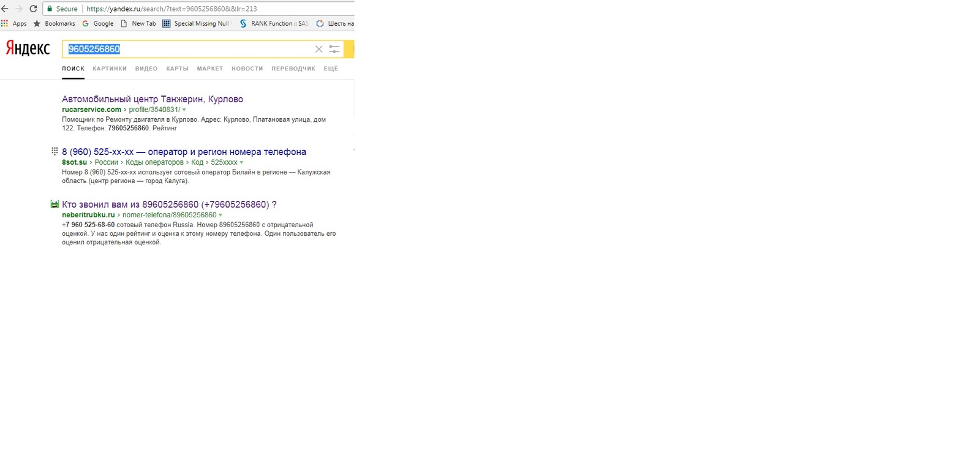Click bold phone 79605256860 in snippet
The width and height of the screenshot is (980, 472).
tap(128, 129)
